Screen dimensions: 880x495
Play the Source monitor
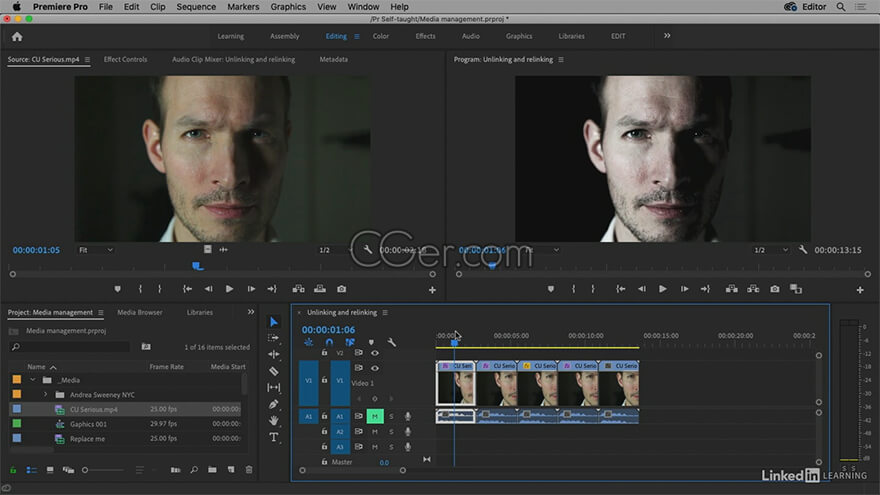click(x=230, y=289)
